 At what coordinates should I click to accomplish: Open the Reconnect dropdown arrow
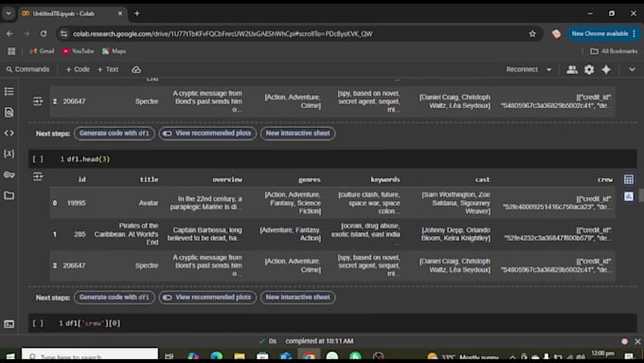(548, 69)
